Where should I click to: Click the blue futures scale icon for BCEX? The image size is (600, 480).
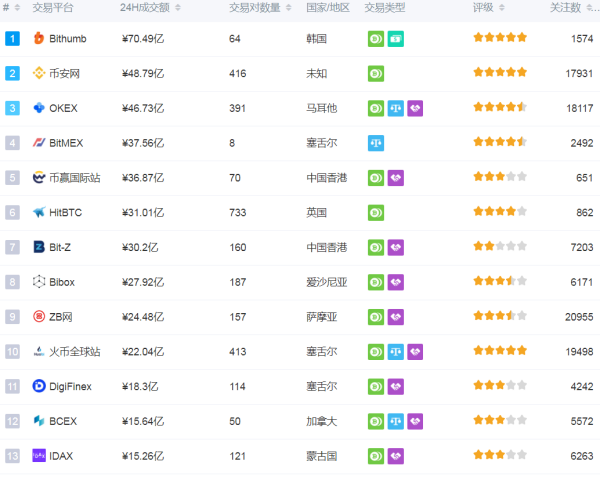tap(396, 421)
